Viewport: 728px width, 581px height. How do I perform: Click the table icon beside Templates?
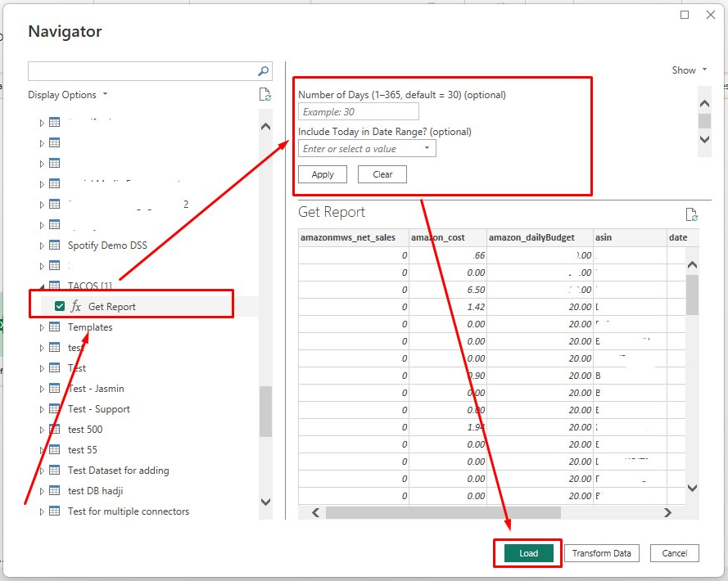click(55, 327)
